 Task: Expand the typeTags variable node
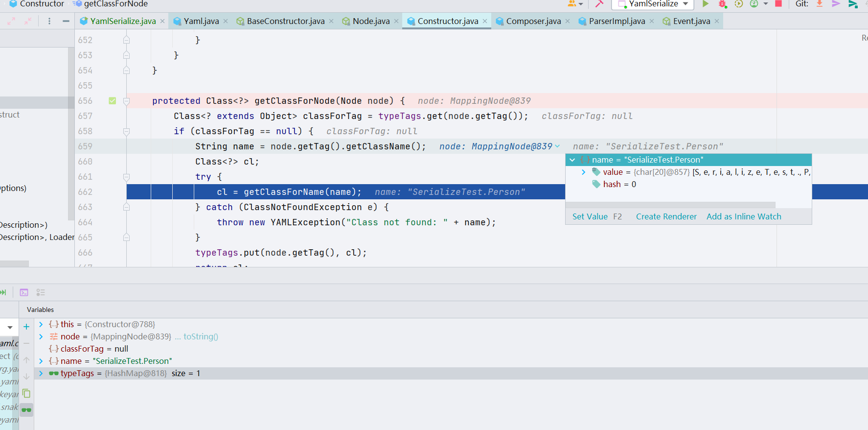tap(41, 373)
